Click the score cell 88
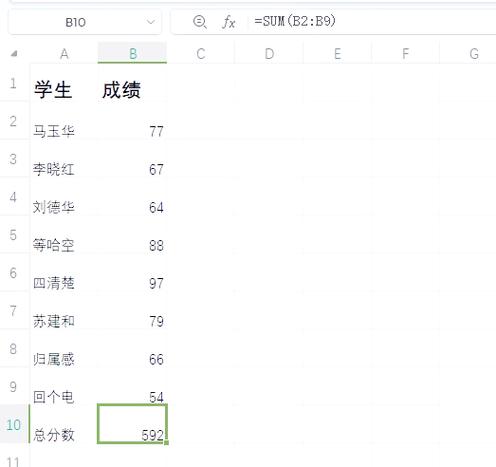The height and width of the screenshot is (467, 496). 132,235
